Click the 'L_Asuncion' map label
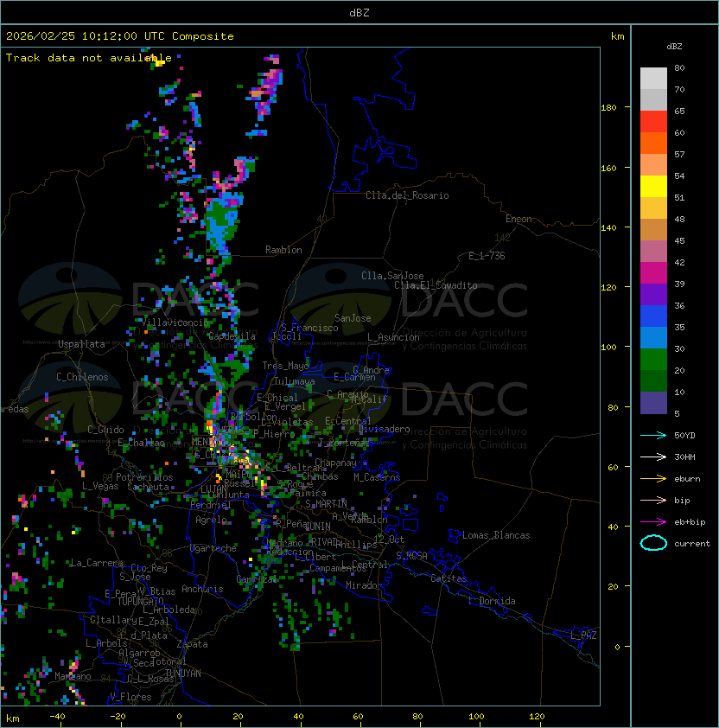 [x=393, y=337]
